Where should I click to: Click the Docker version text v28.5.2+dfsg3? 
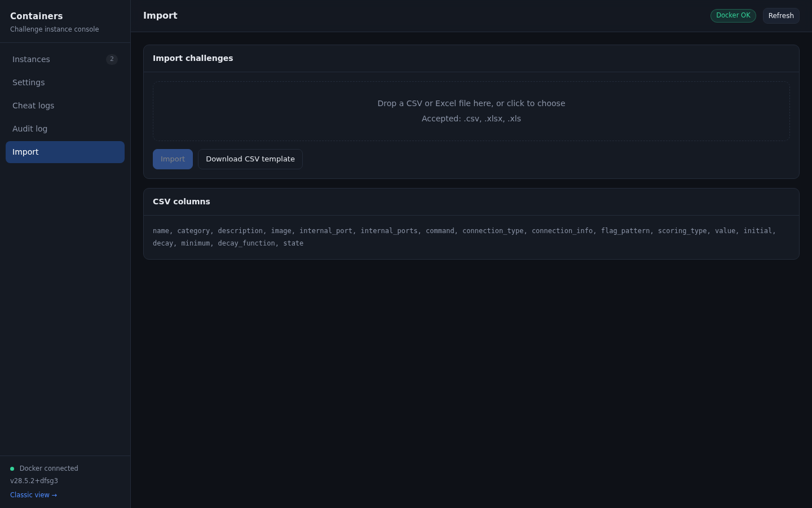[34, 481]
